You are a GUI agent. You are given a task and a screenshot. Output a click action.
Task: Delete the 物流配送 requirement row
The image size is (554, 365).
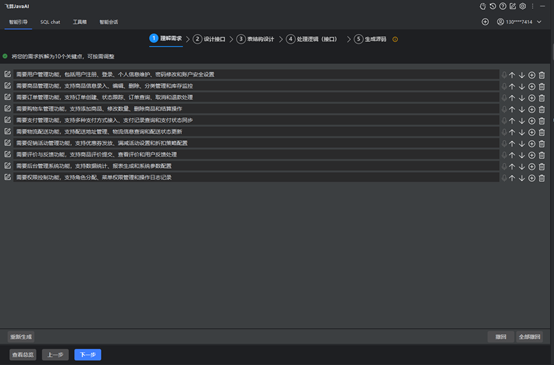tap(542, 132)
